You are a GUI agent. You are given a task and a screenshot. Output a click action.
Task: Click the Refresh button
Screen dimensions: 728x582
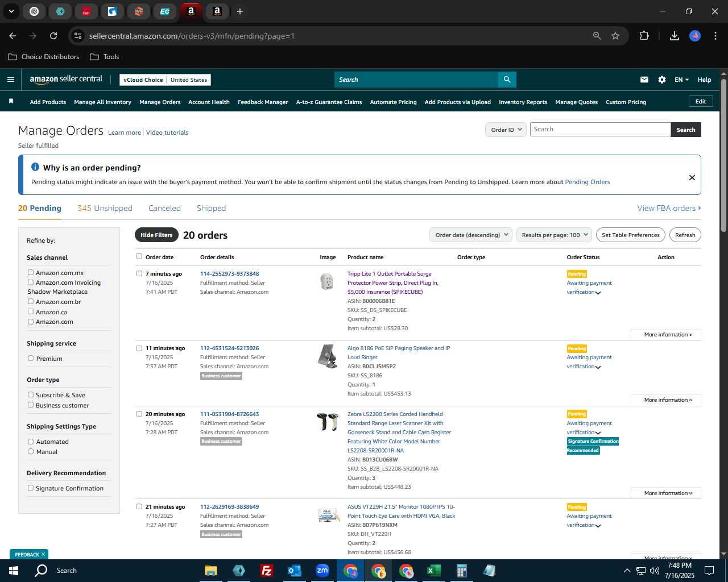point(685,235)
